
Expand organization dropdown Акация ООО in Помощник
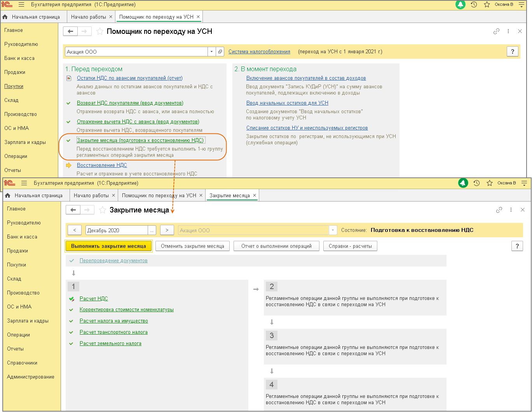pos(211,51)
